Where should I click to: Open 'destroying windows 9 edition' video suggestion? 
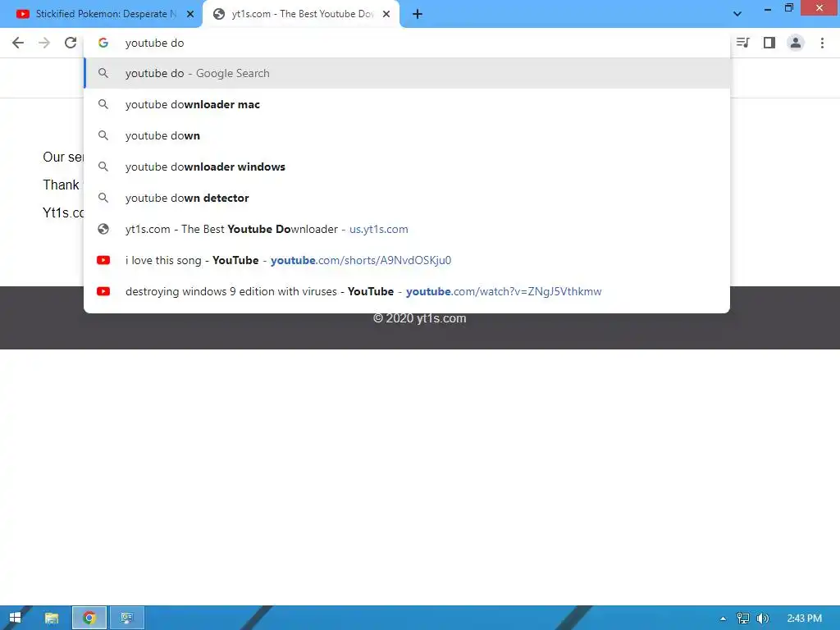click(x=407, y=291)
